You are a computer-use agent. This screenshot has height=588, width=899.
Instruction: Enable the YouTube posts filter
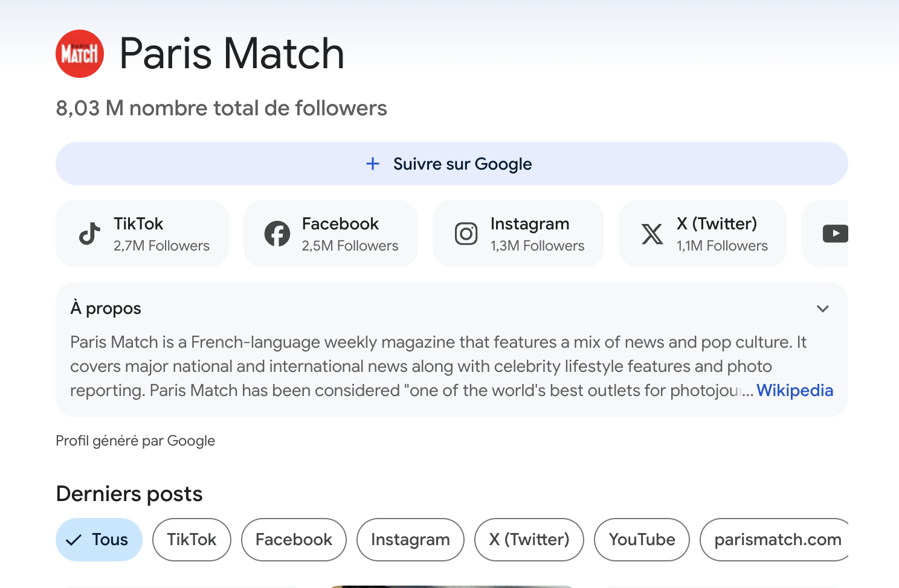point(642,539)
